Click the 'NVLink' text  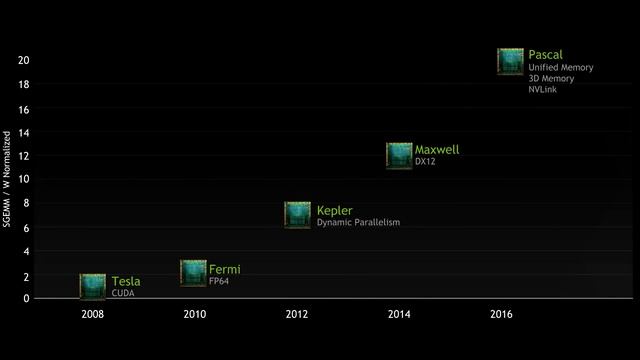pyautogui.click(x=542, y=89)
